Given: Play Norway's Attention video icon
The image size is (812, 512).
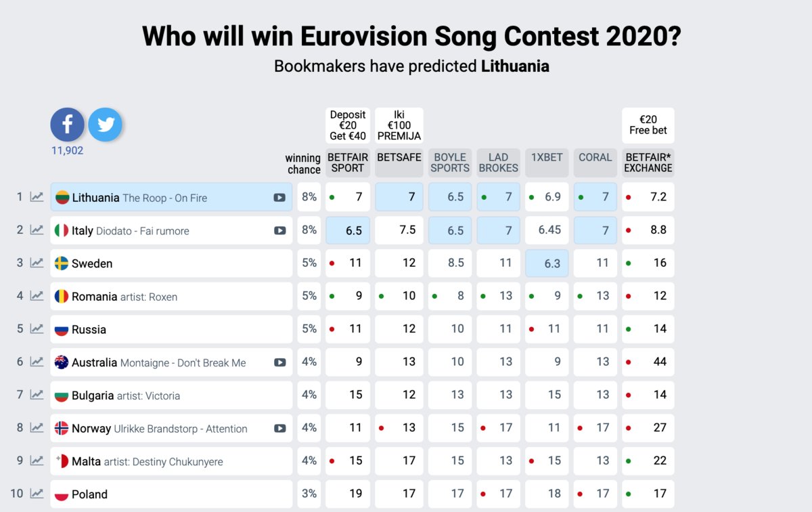Looking at the screenshot, I should pos(279,428).
